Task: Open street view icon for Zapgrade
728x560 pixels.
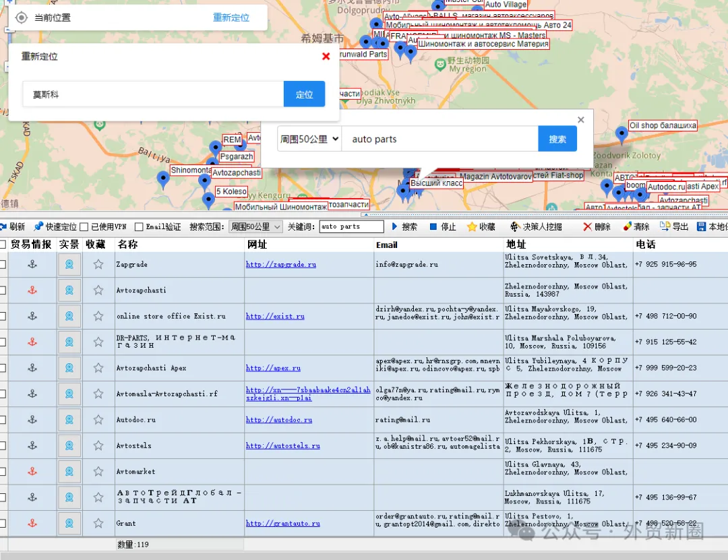Action: (69, 264)
